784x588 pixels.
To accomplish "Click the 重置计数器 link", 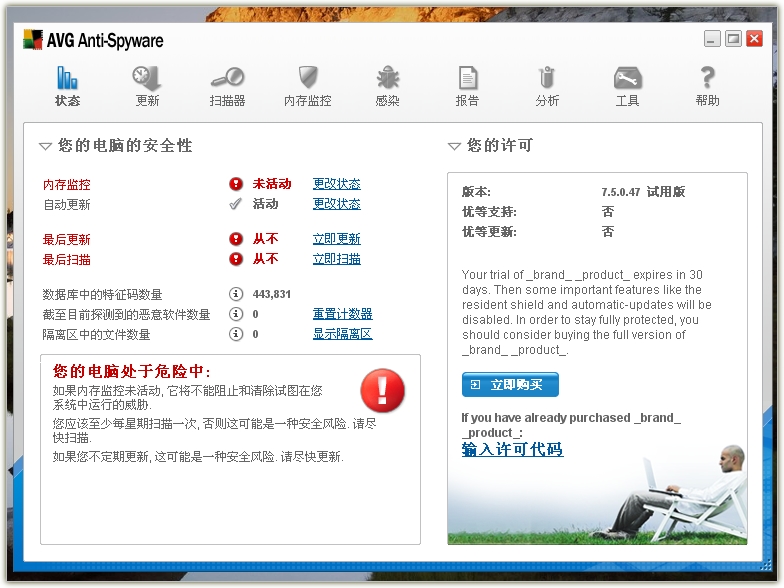I will click(342, 314).
